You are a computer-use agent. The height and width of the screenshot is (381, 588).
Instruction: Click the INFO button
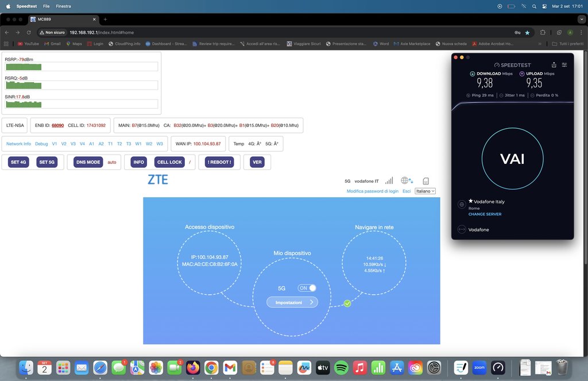click(139, 162)
